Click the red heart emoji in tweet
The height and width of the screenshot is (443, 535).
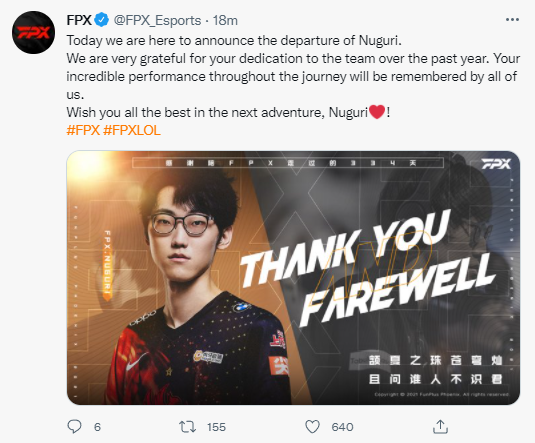point(377,112)
